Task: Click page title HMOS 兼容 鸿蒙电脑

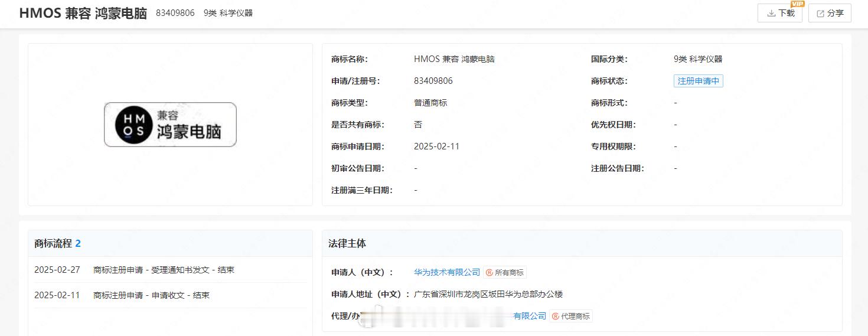Action: [83, 14]
